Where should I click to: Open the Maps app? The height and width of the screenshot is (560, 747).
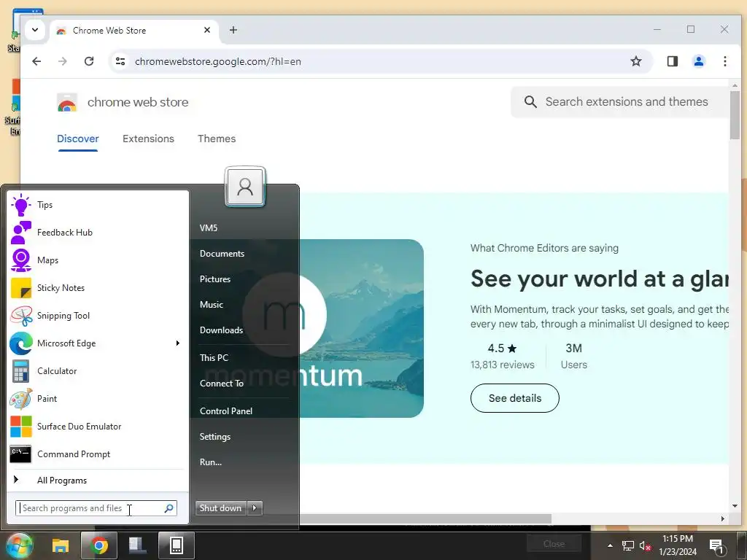(97, 260)
